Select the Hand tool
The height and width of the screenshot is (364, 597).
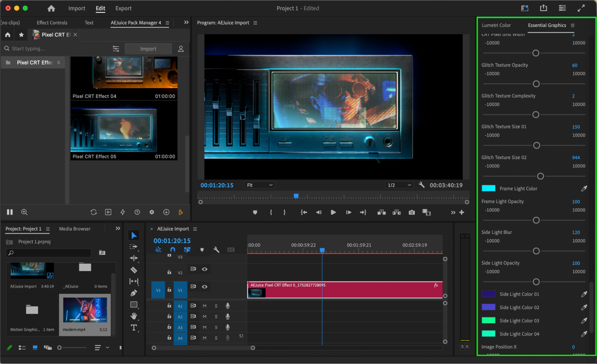tap(134, 316)
